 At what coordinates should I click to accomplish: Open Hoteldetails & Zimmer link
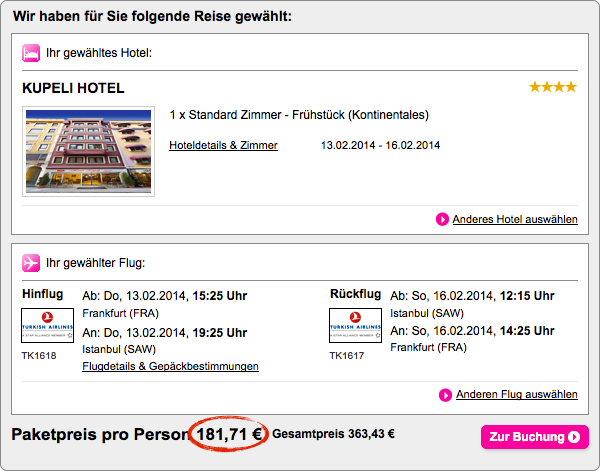pos(223,145)
